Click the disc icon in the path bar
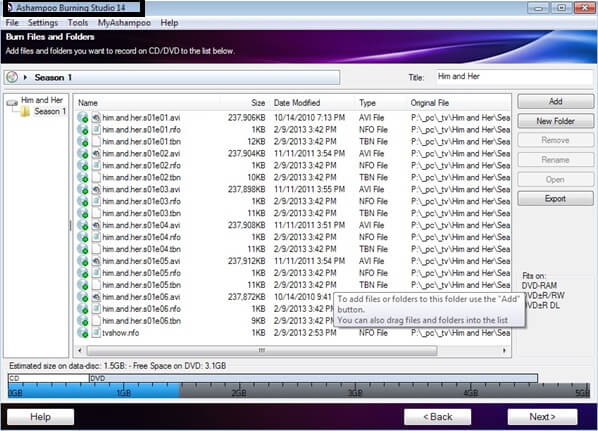This screenshot has height=431, width=598. pos(12,77)
